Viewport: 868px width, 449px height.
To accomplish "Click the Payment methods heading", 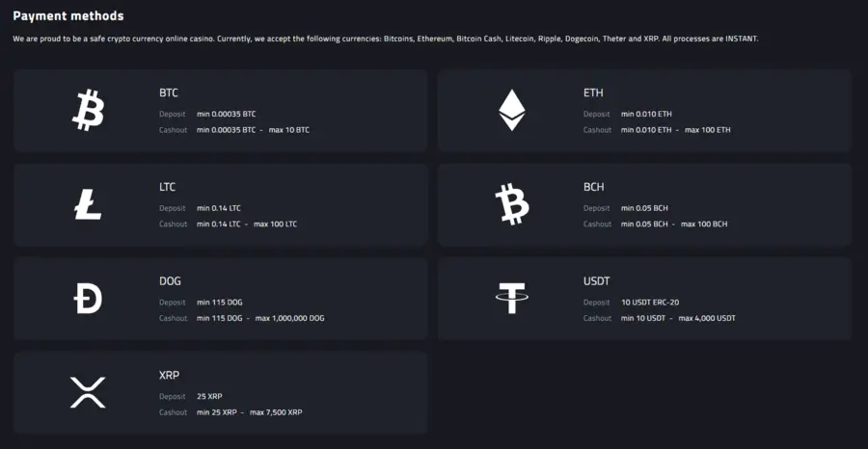I will (x=68, y=16).
